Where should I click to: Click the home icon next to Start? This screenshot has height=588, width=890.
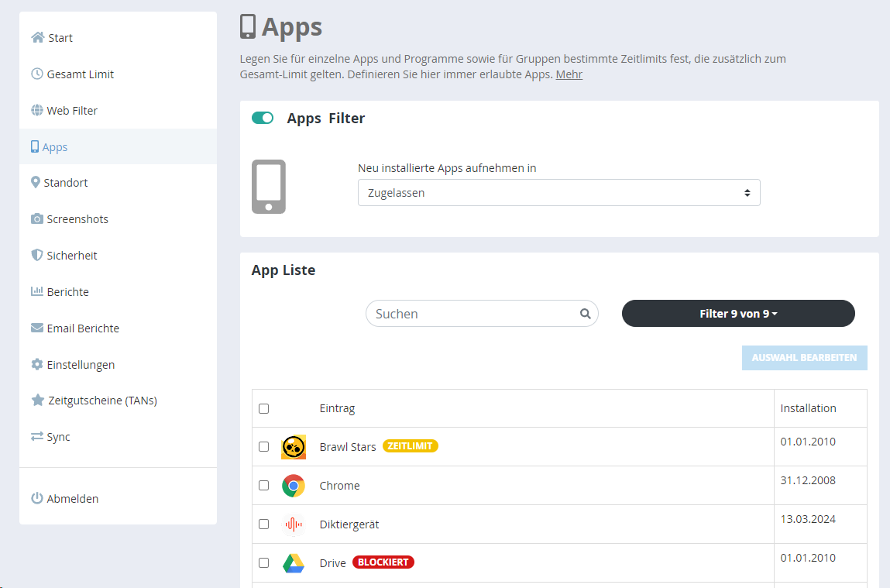(37, 37)
